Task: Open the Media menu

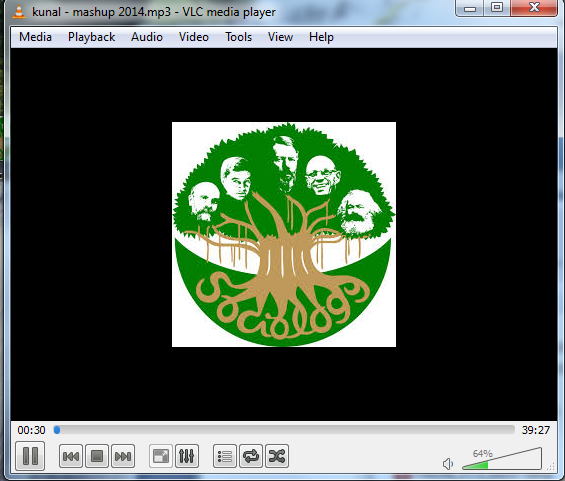Action: (x=35, y=37)
